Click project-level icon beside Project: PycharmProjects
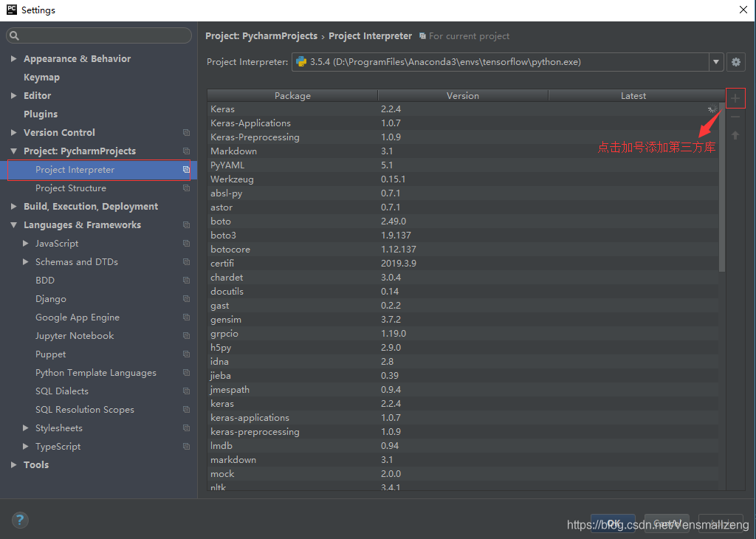Screen dimensions: 756x539 pyautogui.click(x=186, y=151)
